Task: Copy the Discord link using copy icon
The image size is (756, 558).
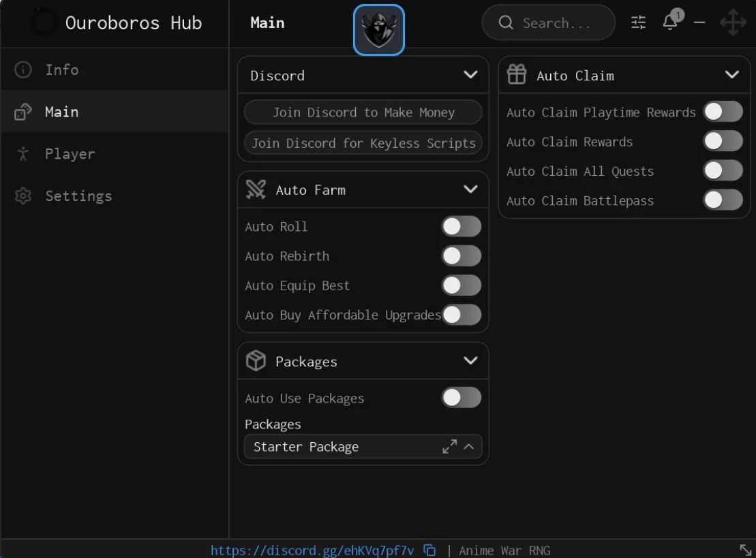Action: point(429,550)
